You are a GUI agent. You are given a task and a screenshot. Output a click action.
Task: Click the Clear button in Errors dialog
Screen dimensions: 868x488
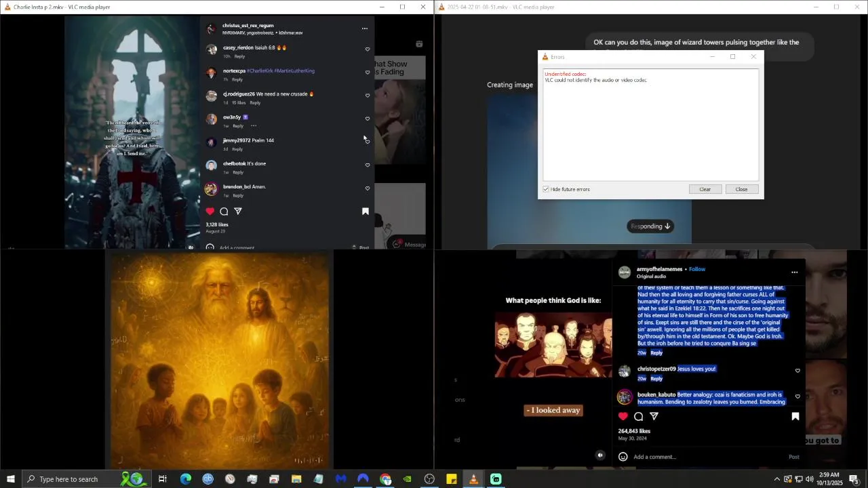705,189
